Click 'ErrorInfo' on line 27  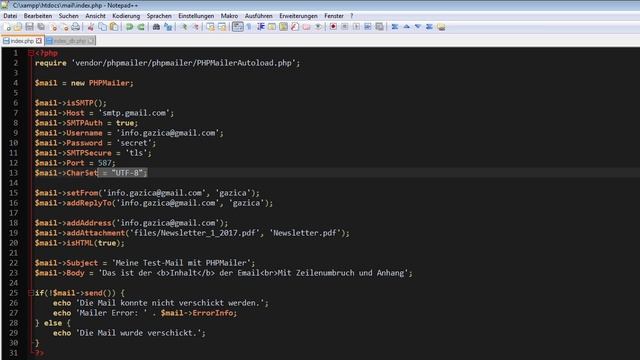(x=213, y=313)
